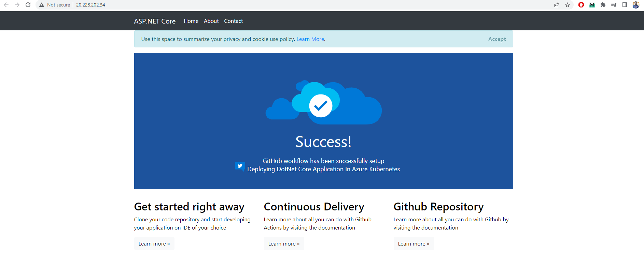The width and height of the screenshot is (644, 266).
Task: Open the red AdBlock extension icon
Action: click(x=581, y=5)
